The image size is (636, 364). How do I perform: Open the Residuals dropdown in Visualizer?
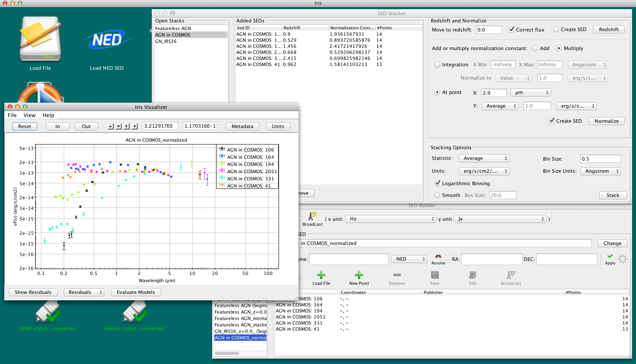coord(84,292)
